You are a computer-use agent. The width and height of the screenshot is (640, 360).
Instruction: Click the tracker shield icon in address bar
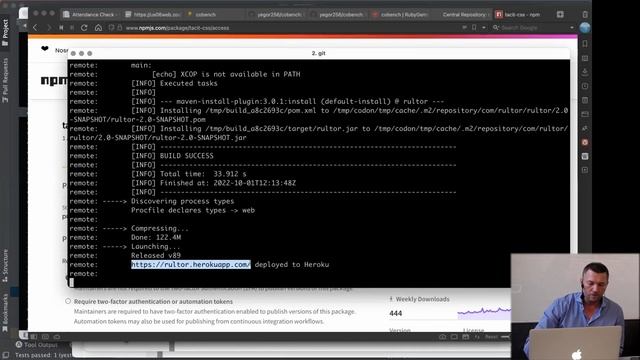111,28
